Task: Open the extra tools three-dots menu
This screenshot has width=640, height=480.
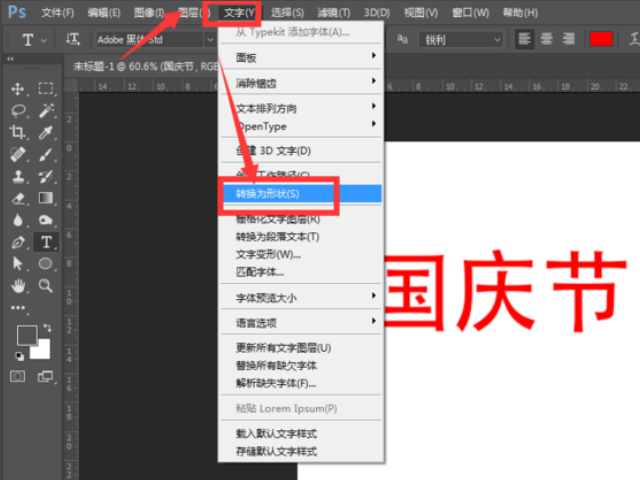Action: point(18,308)
